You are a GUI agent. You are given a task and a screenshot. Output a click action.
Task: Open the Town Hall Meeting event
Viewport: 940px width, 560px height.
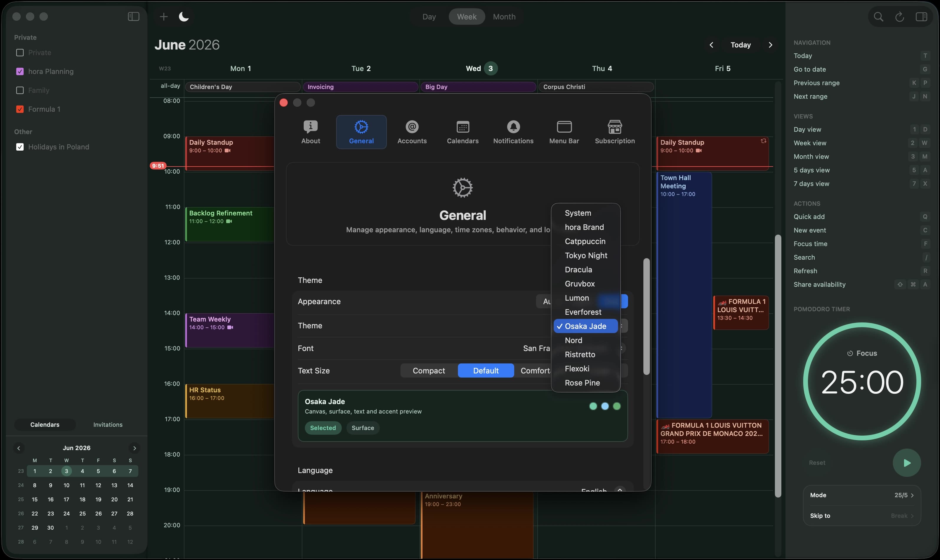point(684,295)
